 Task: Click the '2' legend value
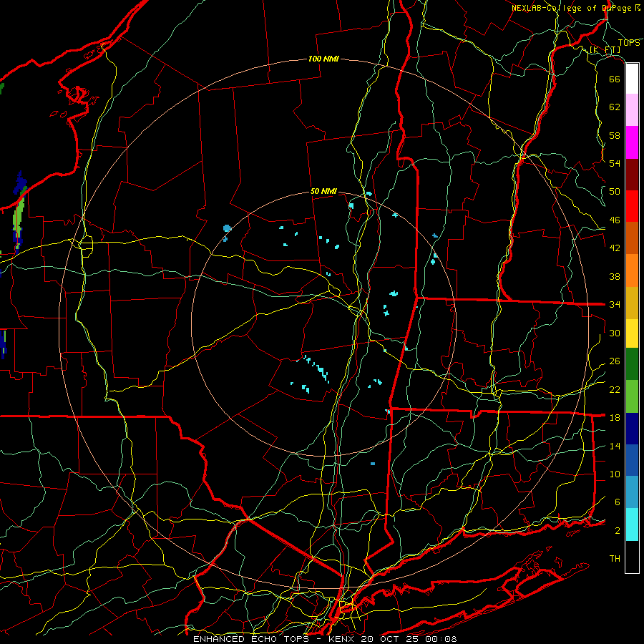click(617, 531)
